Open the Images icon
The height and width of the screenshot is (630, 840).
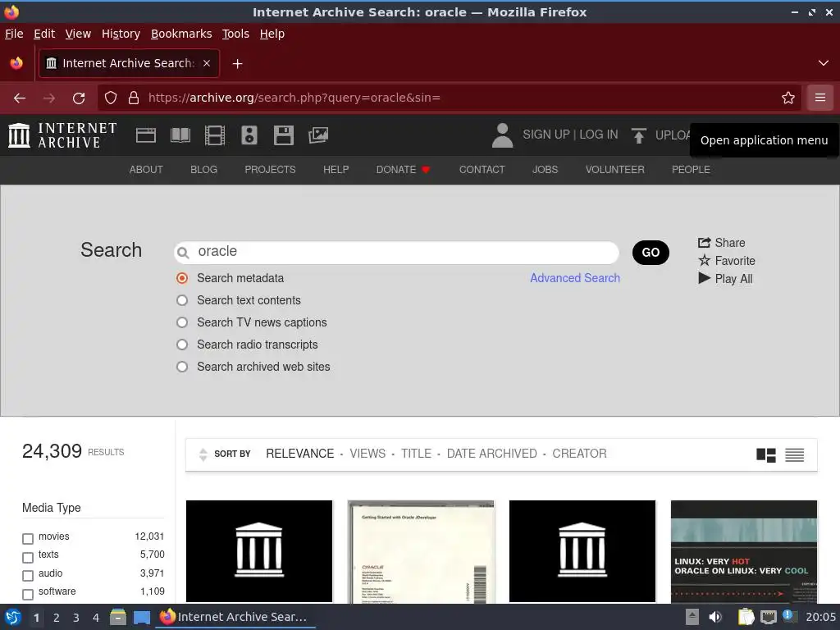point(318,135)
